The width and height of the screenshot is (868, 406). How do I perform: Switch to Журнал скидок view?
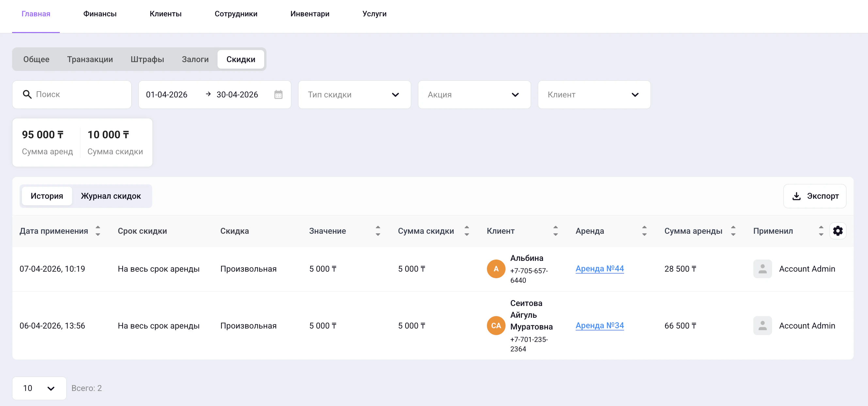click(110, 196)
